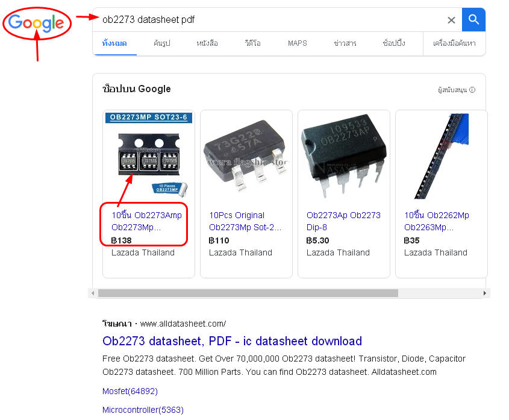Click the carousel scrollbar right arrow
Image resolution: width=509 pixels, height=420 pixels.
click(x=485, y=293)
